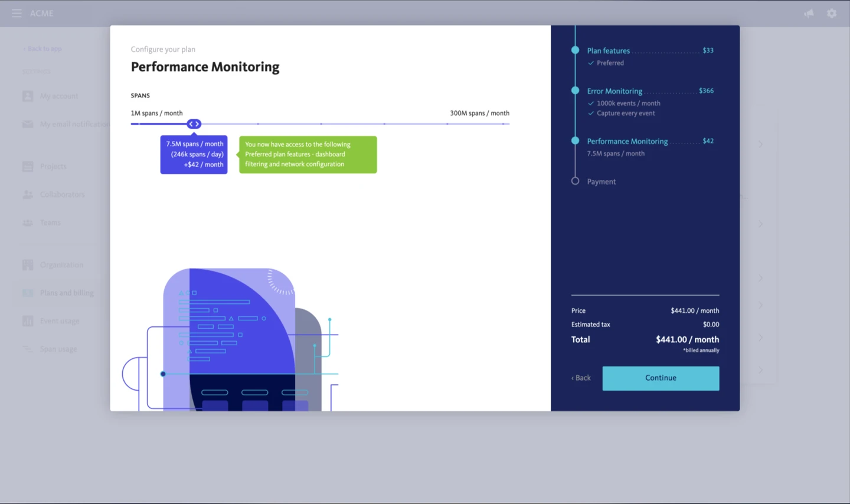850x504 pixels.
Task: Select the Payment step
Action: click(x=601, y=182)
